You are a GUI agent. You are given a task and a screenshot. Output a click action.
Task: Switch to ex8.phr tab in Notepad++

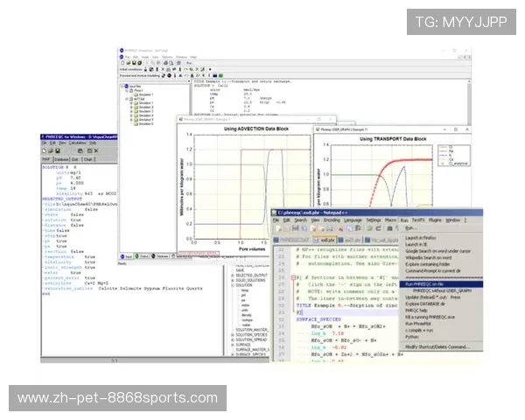pyautogui.click(x=325, y=240)
